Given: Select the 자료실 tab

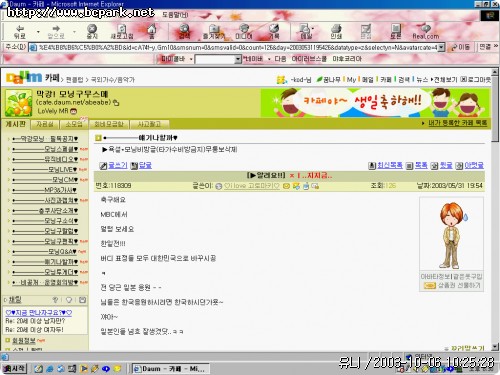Looking at the screenshot, I should coord(44,124).
